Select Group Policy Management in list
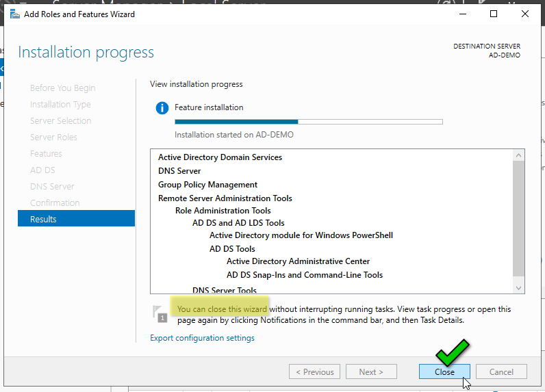This screenshot has height=392, width=545. (x=207, y=185)
